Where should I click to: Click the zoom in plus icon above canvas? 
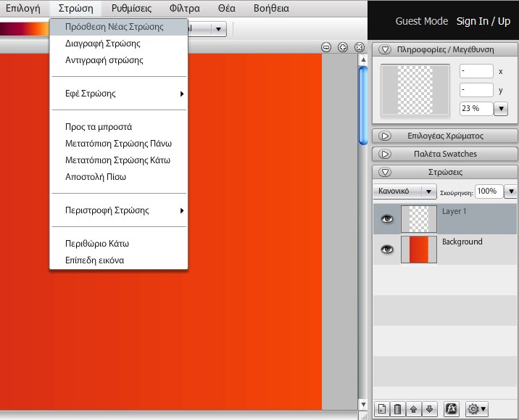point(343,47)
